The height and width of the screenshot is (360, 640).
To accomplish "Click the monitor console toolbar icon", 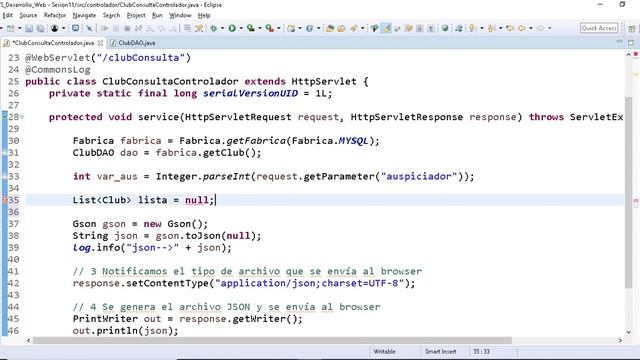I will (76, 28).
